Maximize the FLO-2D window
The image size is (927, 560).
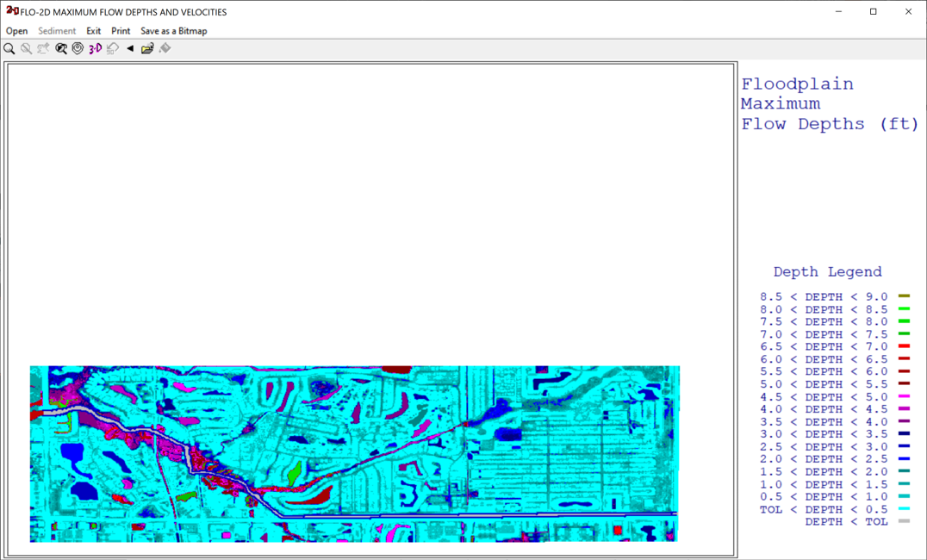(873, 12)
